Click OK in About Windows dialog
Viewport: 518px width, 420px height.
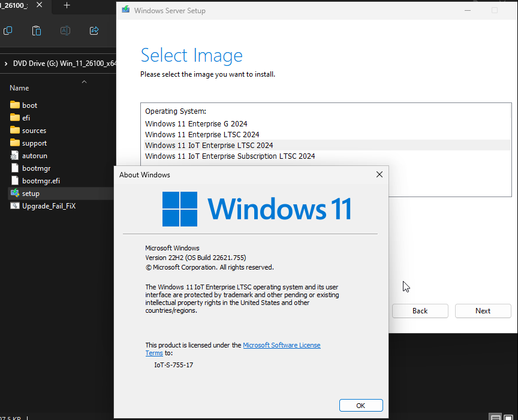(361, 406)
